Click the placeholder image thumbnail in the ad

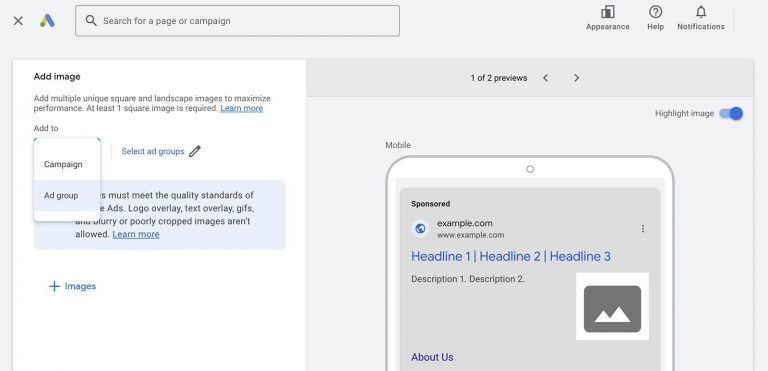coord(612,306)
